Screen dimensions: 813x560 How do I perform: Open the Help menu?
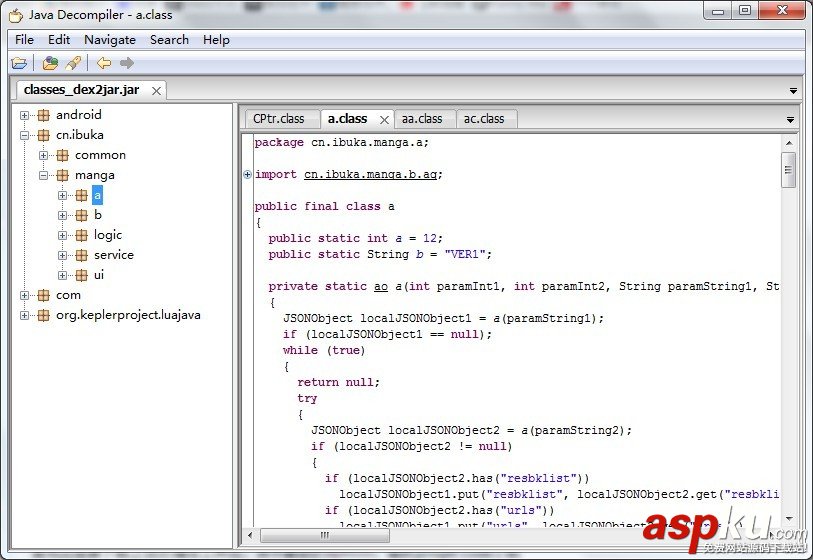pyautogui.click(x=216, y=40)
